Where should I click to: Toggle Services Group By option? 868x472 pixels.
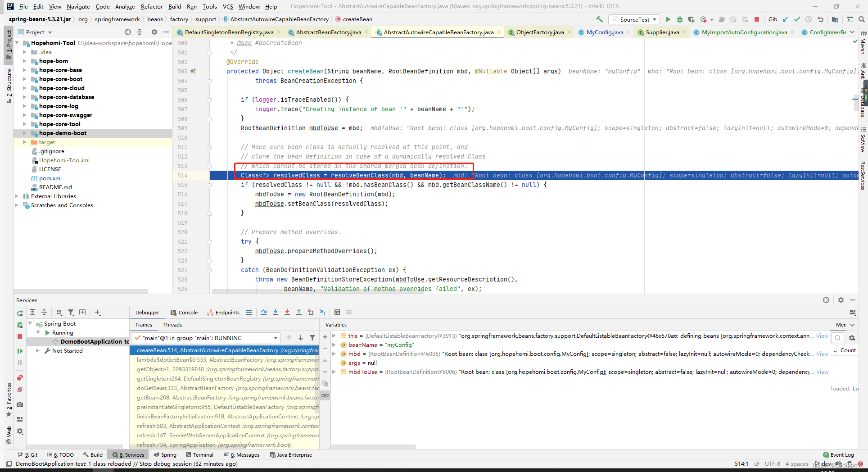(59, 312)
